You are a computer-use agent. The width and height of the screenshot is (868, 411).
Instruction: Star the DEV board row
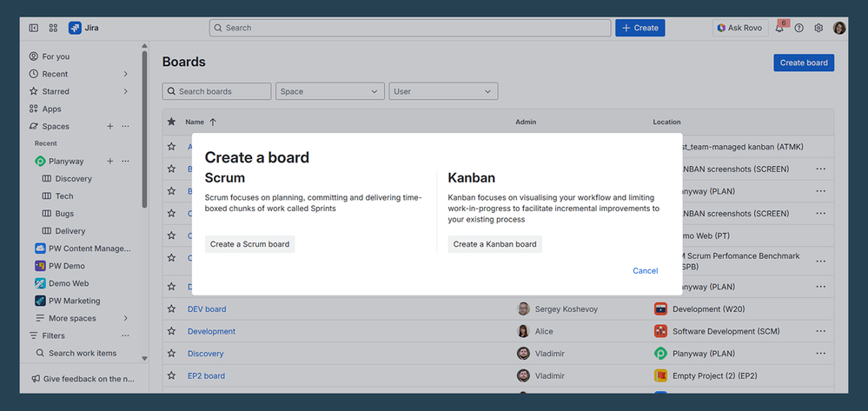coord(172,309)
